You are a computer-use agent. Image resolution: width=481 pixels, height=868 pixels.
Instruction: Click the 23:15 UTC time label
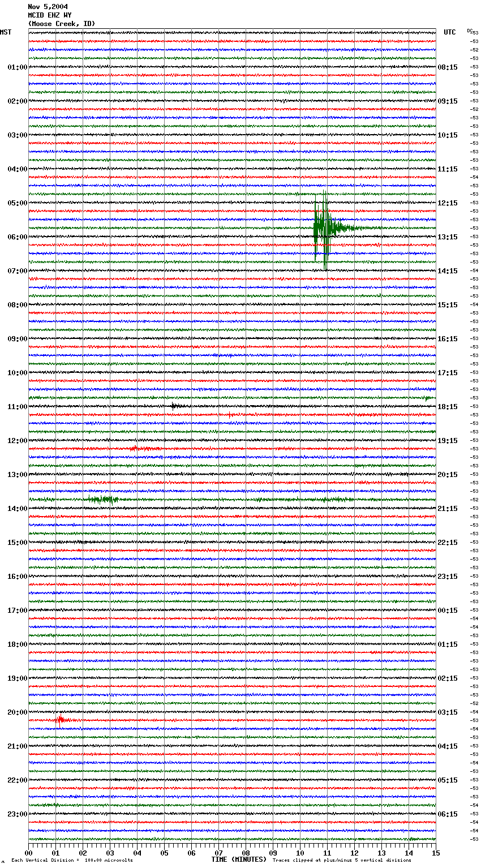click(x=448, y=577)
